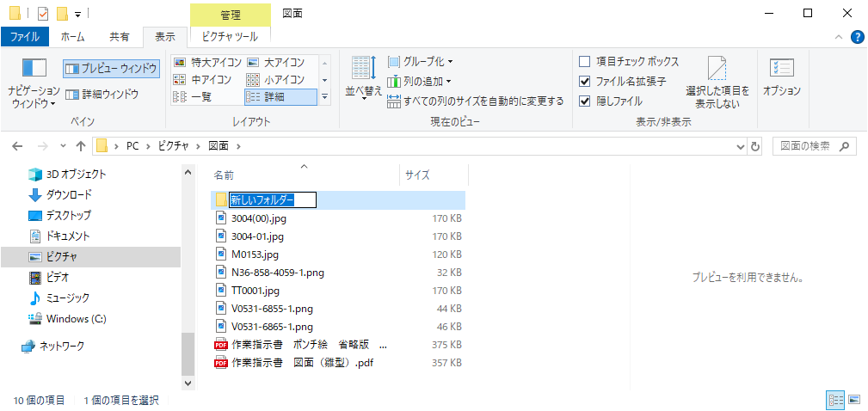Open the オプション folder options
868x411 pixels.
click(781, 71)
